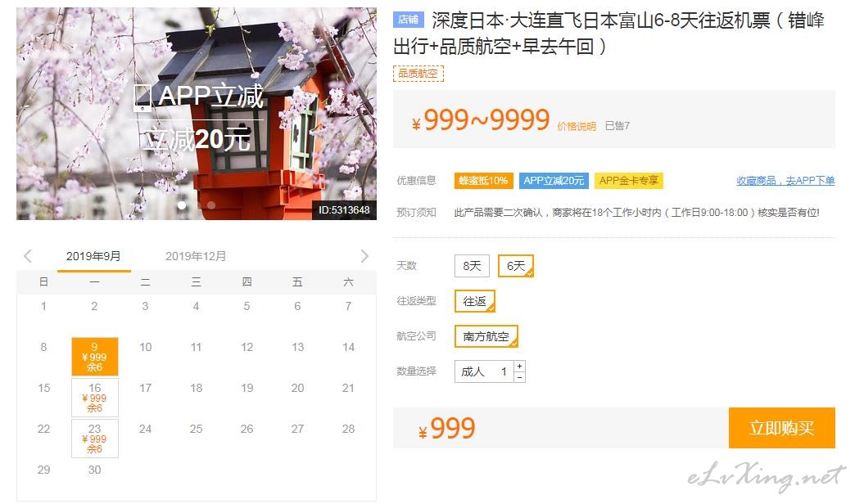
Task: Select 南方航空 airline option
Action: pos(486,337)
